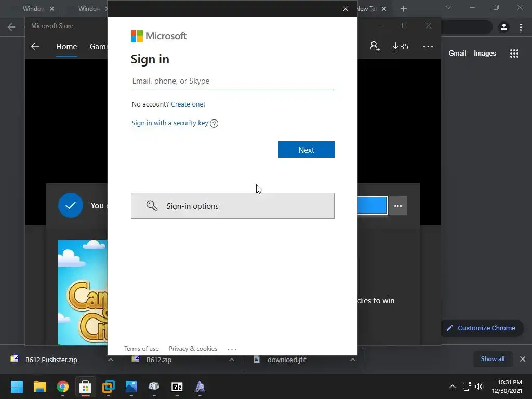Expand options for B612,Pushster.zip download
The width and height of the screenshot is (532, 399).
point(111,360)
